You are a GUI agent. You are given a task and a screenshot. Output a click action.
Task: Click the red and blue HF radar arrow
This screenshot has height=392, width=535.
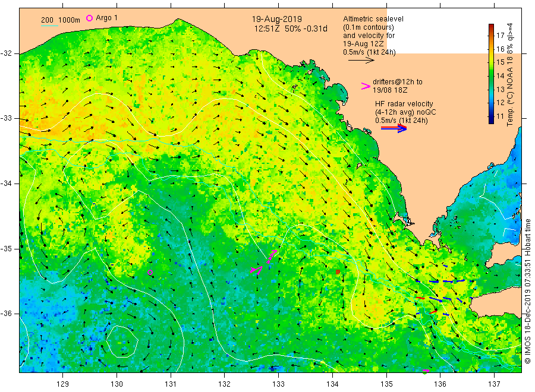(x=394, y=128)
